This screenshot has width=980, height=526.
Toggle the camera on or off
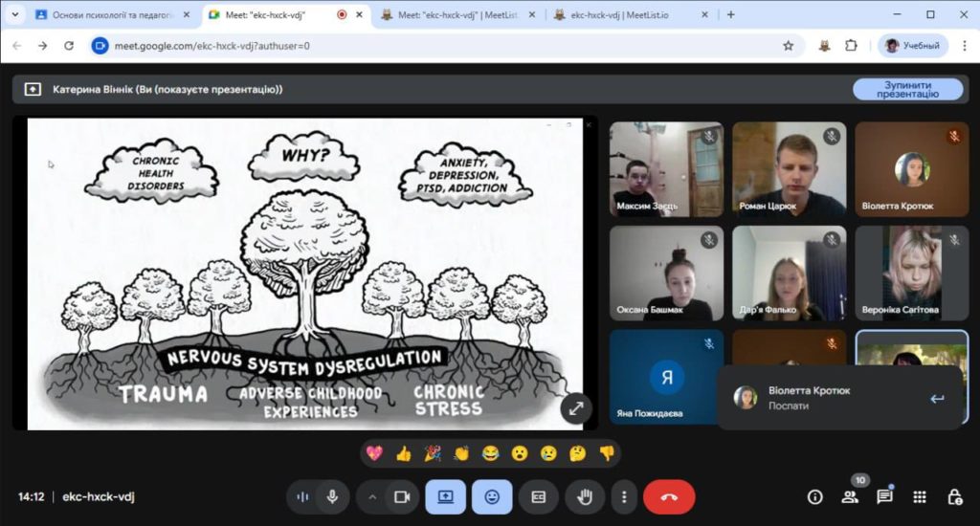pos(402,496)
